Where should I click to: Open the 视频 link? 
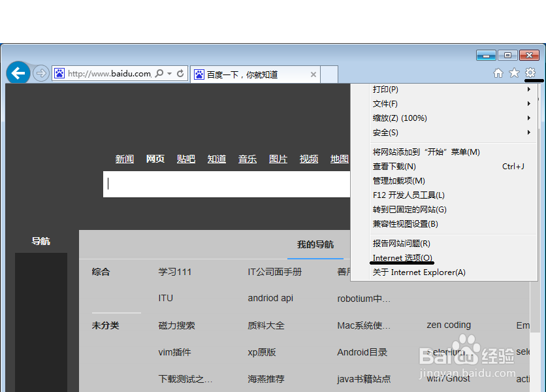coord(309,159)
